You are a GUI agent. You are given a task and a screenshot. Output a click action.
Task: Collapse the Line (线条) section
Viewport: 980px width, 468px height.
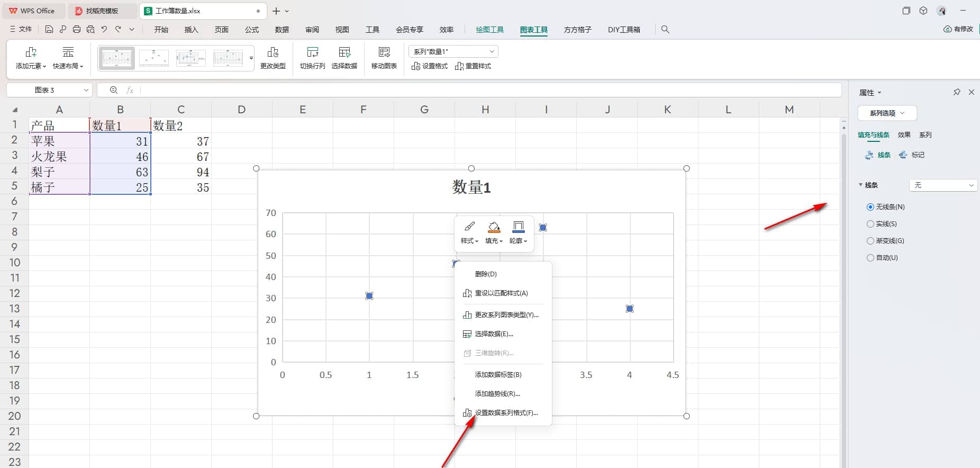click(860, 185)
